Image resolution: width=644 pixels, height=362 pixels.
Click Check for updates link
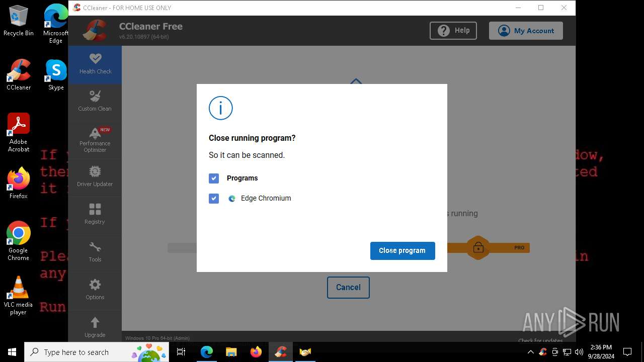point(540,340)
